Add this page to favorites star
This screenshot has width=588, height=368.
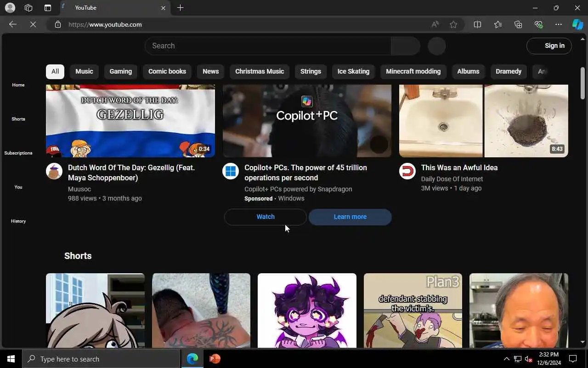[x=453, y=24]
